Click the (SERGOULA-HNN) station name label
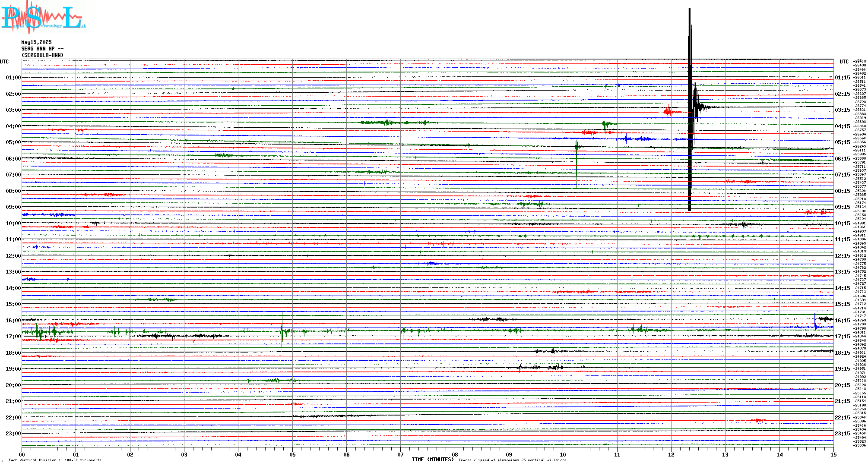This screenshot has width=868, height=466. pos(42,55)
